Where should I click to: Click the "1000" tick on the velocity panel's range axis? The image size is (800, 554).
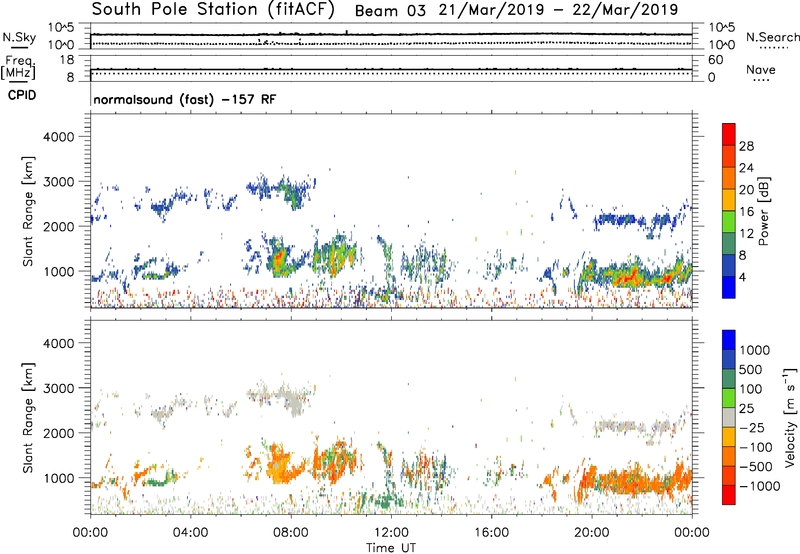pos(58,478)
